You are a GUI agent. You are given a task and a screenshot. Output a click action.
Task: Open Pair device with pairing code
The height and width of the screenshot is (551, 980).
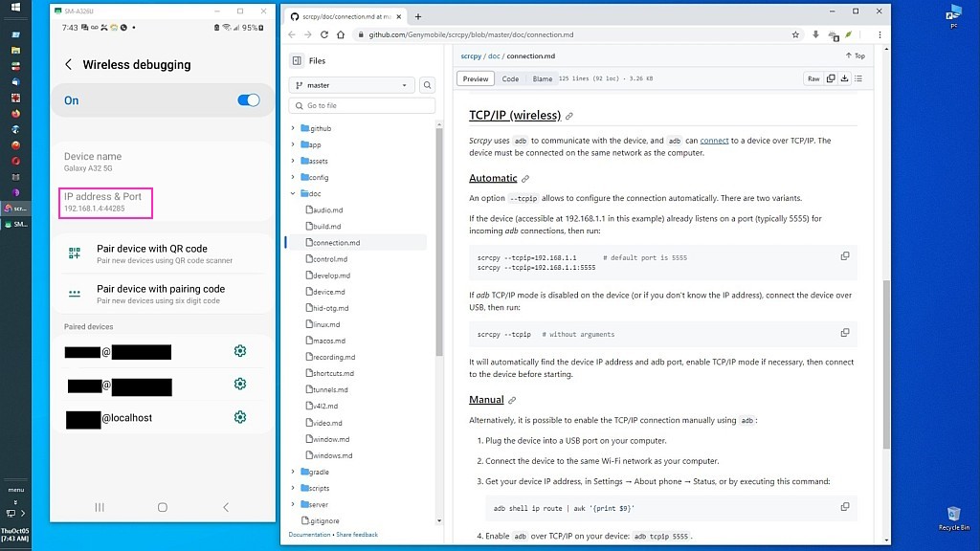[x=163, y=294]
